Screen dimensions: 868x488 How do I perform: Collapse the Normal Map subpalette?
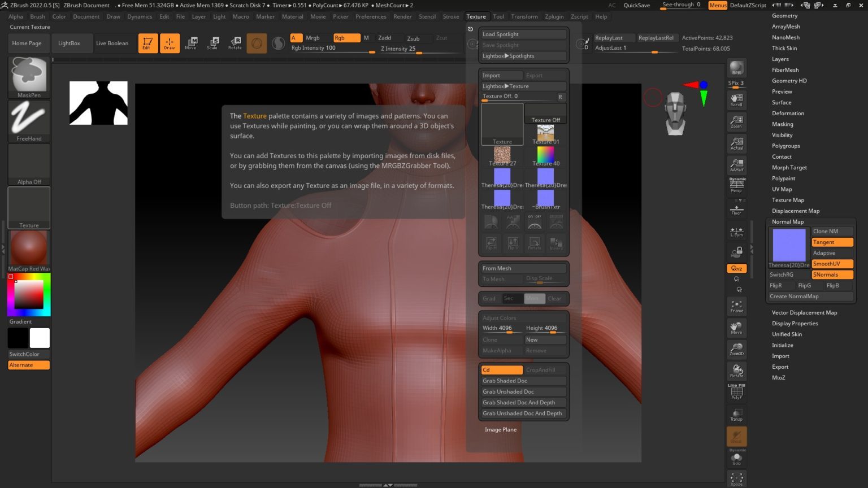coord(788,221)
